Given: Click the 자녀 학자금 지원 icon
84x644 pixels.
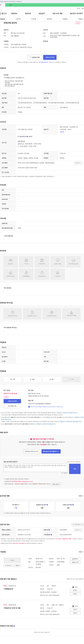Looking at the screenshot, I should 73,262.
